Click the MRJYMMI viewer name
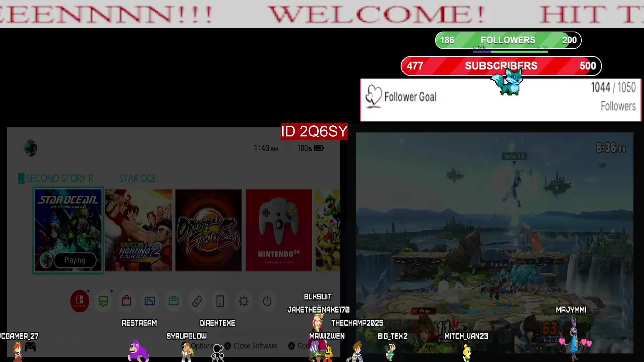 [x=571, y=310]
